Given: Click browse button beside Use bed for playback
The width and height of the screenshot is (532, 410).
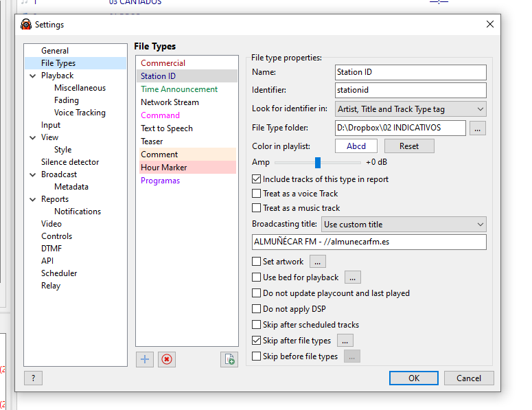Looking at the screenshot, I should [x=352, y=277].
